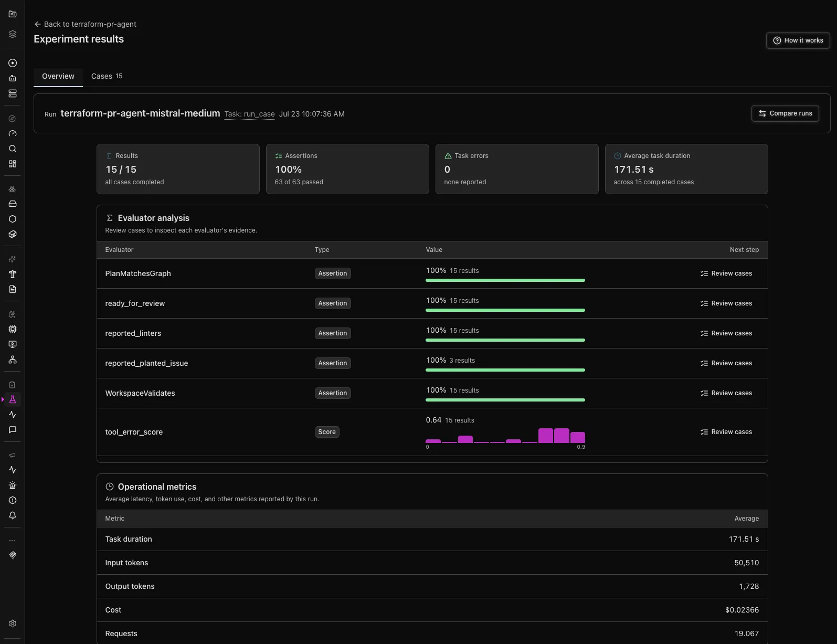This screenshot has width=837, height=644.
Task: Click the bell notifications sidebar icon
Action: coord(13,515)
